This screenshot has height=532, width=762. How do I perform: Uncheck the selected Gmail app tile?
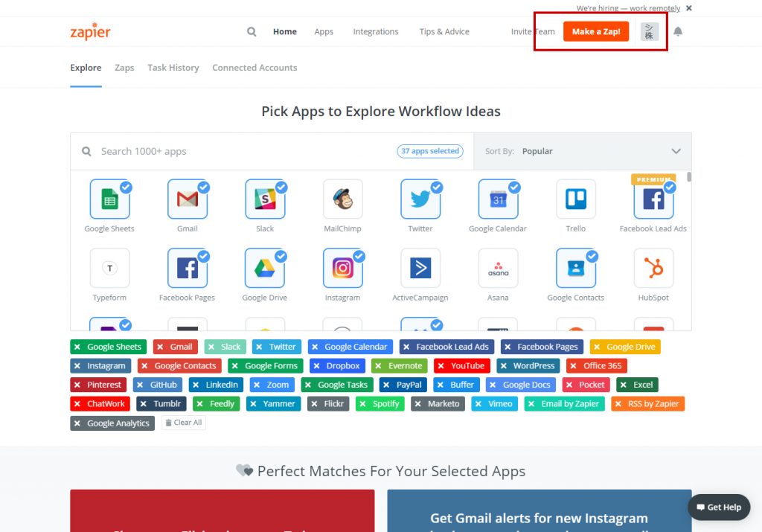pos(188,199)
